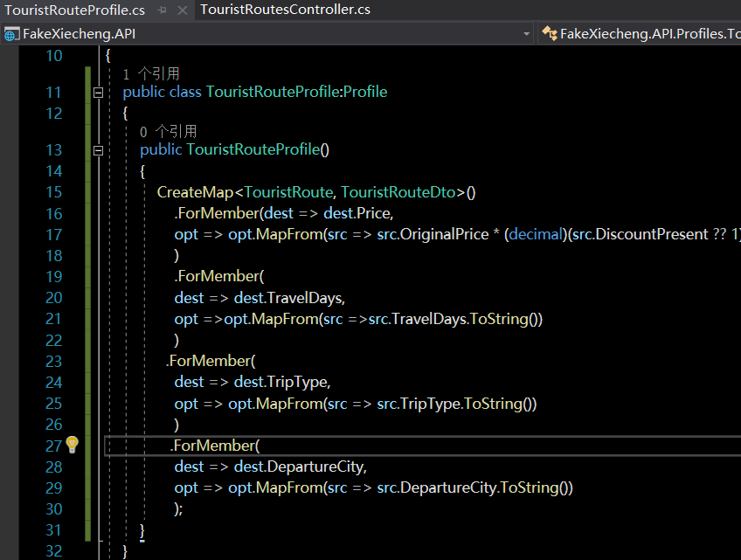Click line number 10 in the gutter

[x=54, y=56]
